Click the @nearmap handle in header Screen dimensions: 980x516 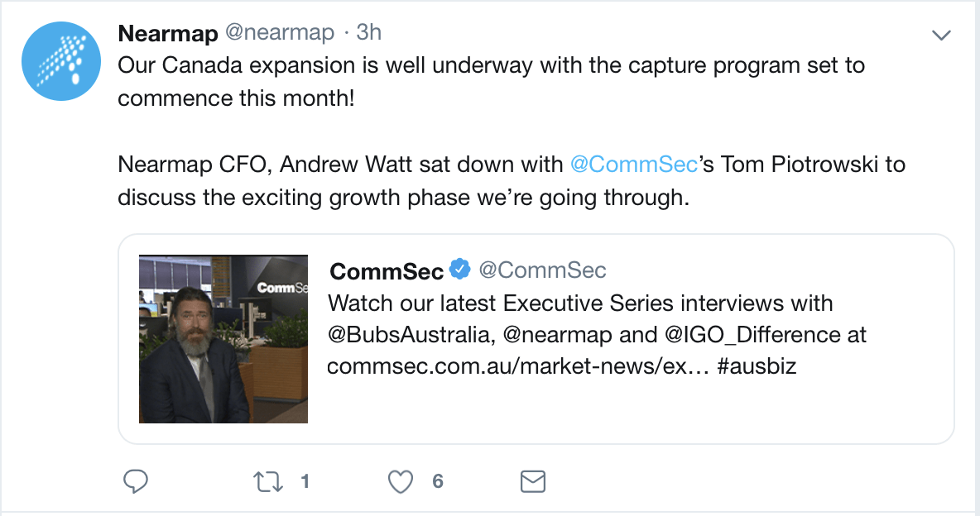pos(280,32)
